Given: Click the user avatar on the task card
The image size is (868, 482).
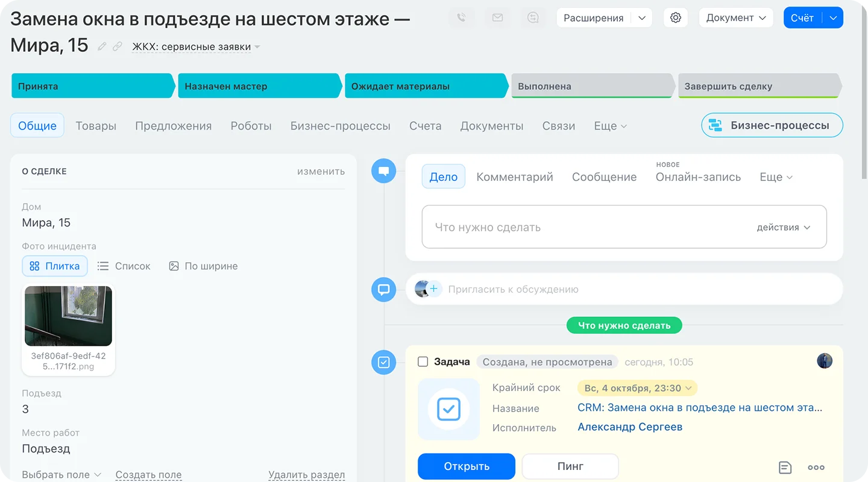Looking at the screenshot, I should (825, 361).
